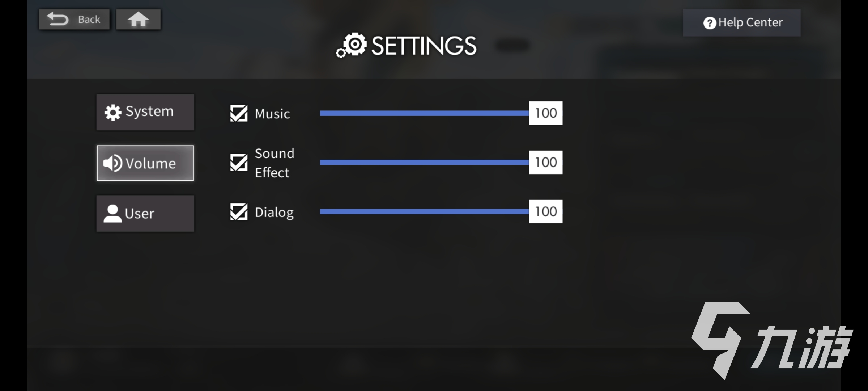This screenshot has height=391, width=868.
Task: Disable the Dialog checkbox
Action: click(239, 212)
